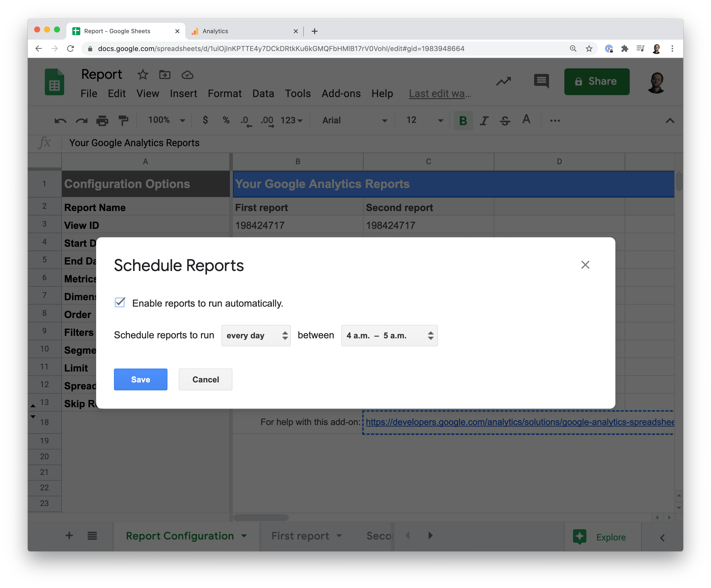Open the every day frequency dropdown
711x588 pixels.
256,335
